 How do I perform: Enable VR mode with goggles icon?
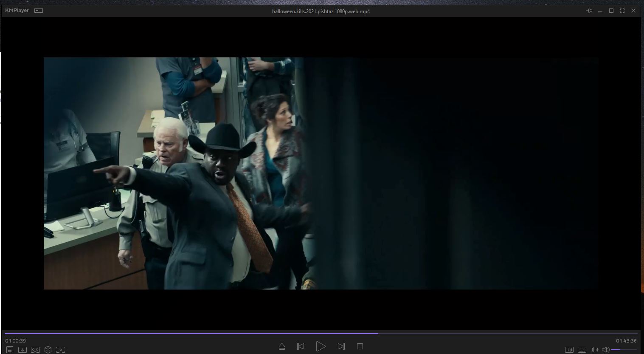tap(35, 350)
